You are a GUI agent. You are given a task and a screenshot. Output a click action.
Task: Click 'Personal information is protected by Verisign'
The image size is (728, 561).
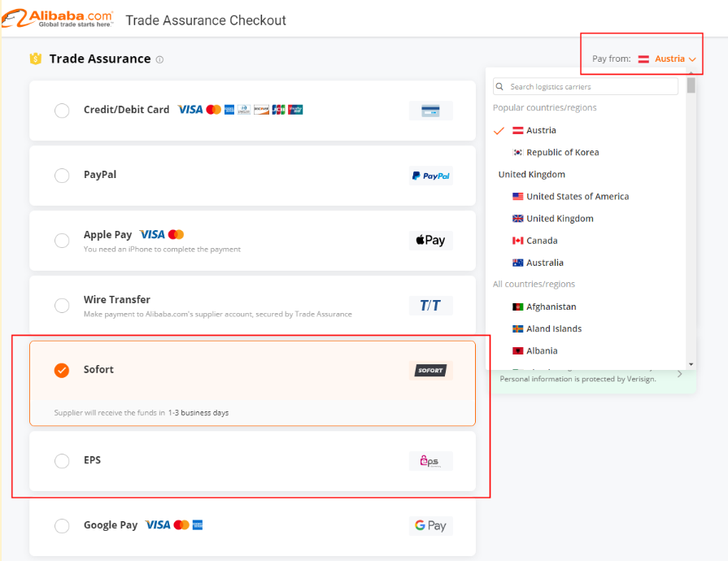coord(578,379)
